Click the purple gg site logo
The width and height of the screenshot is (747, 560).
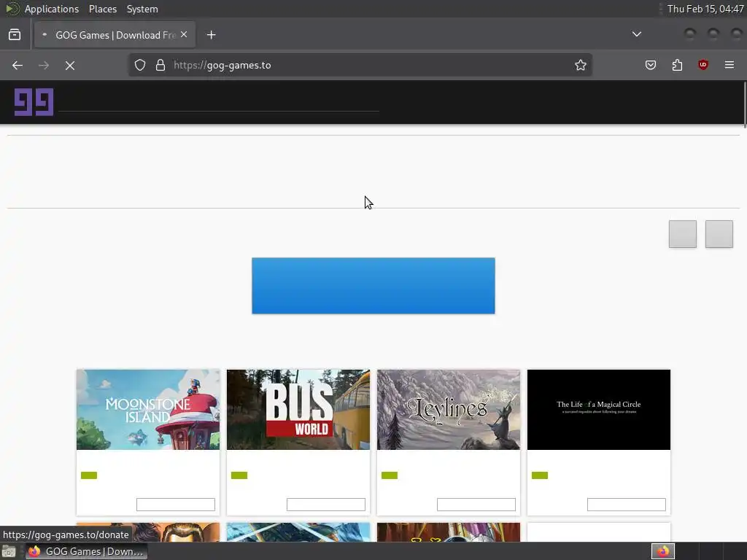click(34, 102)
